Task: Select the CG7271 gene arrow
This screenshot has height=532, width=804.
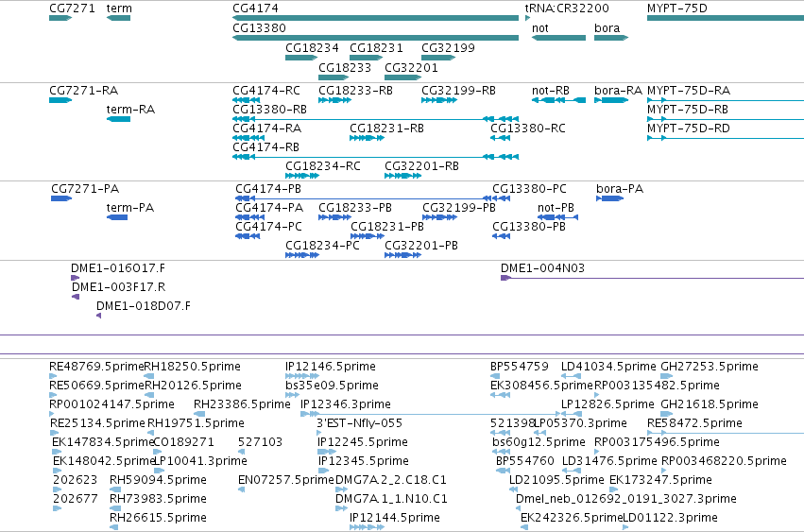Action: [x=60, y=18]
